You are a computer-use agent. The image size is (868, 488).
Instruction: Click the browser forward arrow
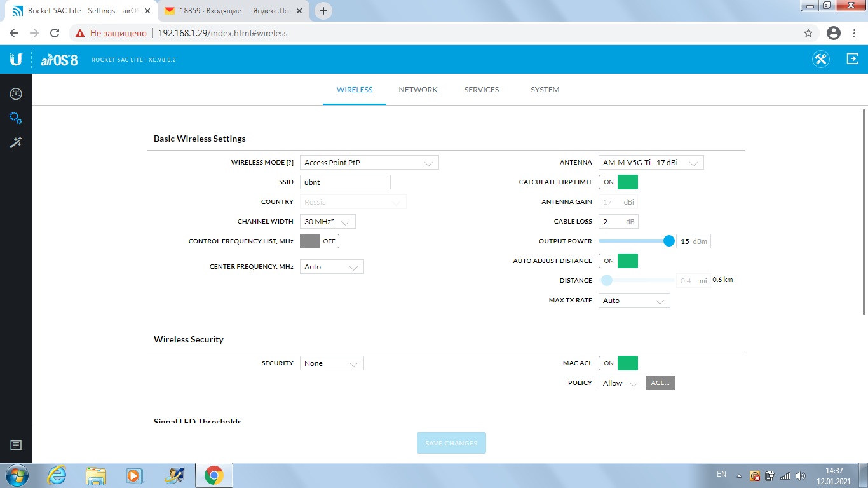(x=34, y=33)
